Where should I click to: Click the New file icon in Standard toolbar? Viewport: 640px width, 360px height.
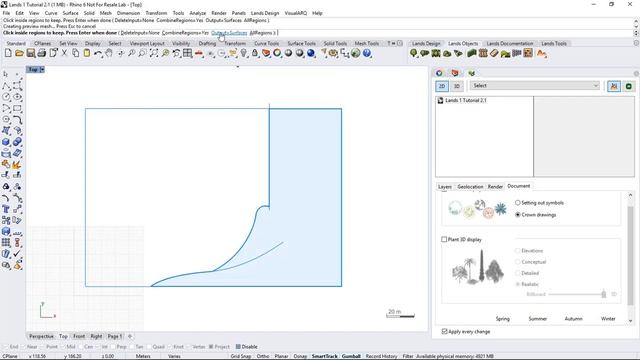coord(8,53)
